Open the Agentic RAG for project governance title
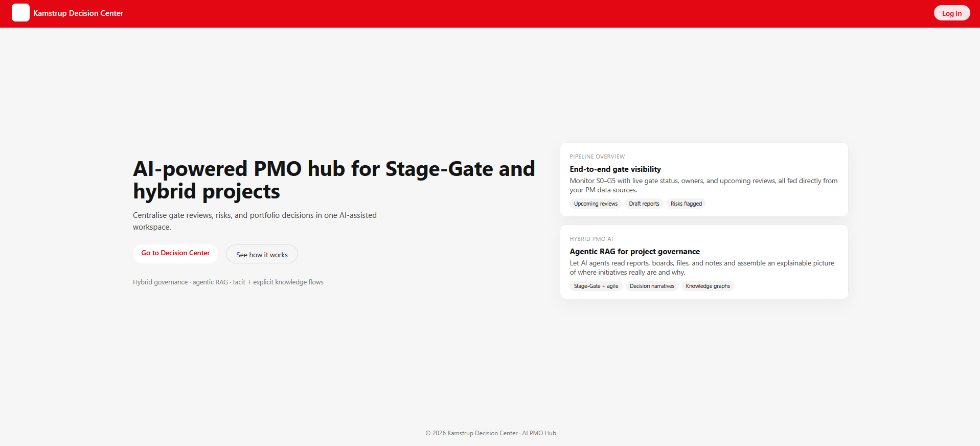This screenshot has height=446, width=980. click(634, 252)
